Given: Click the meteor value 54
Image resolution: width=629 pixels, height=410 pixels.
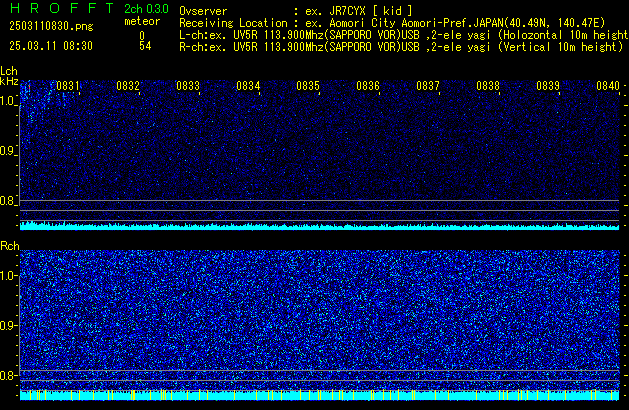Looking at the screenshot, I should pyautogui.click(x=145, y=46).
